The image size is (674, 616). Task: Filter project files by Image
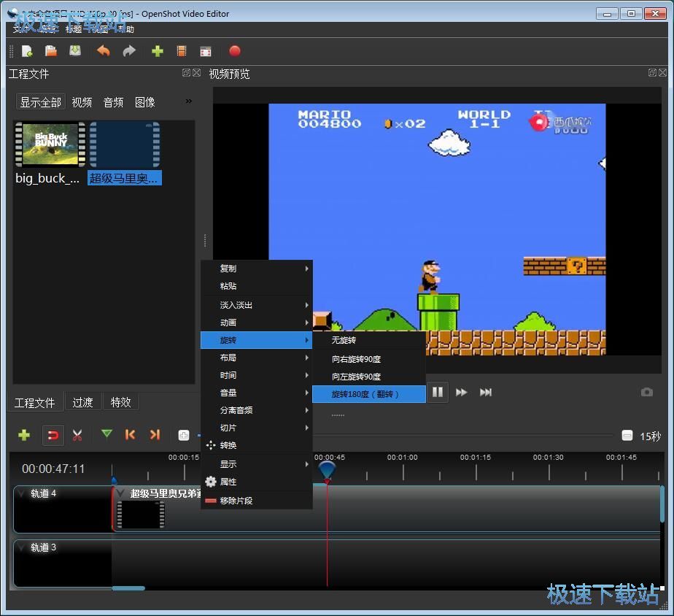coord(145,102)
